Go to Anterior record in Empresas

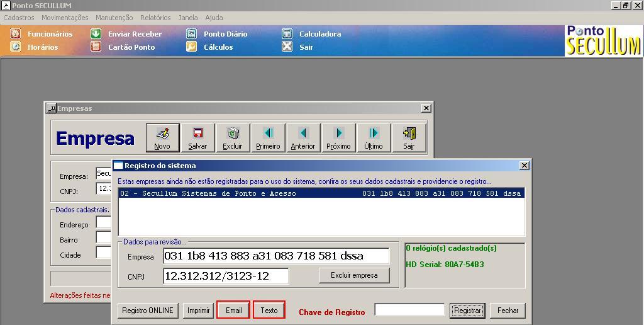pos(303,138)
